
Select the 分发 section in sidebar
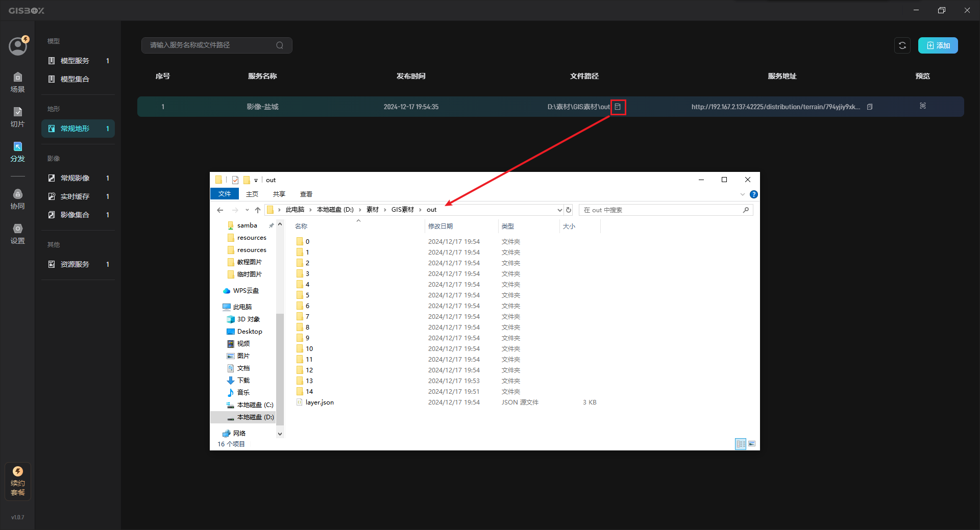tap(18, 152)
